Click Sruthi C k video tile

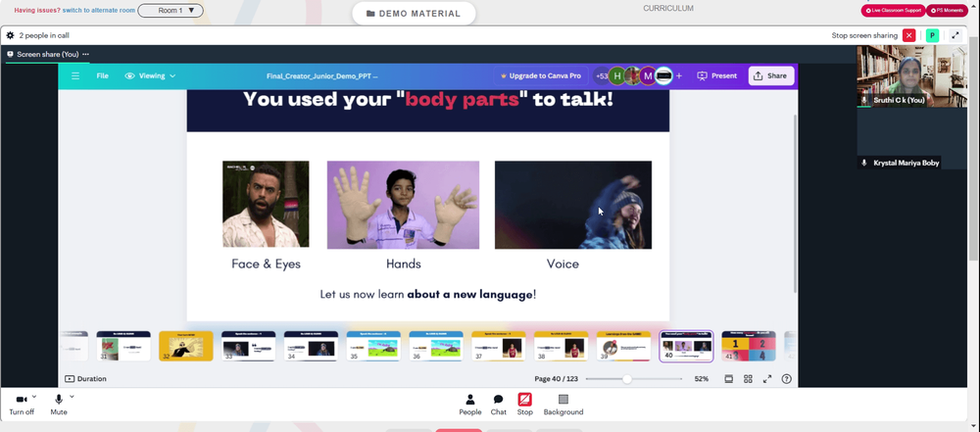911,75
